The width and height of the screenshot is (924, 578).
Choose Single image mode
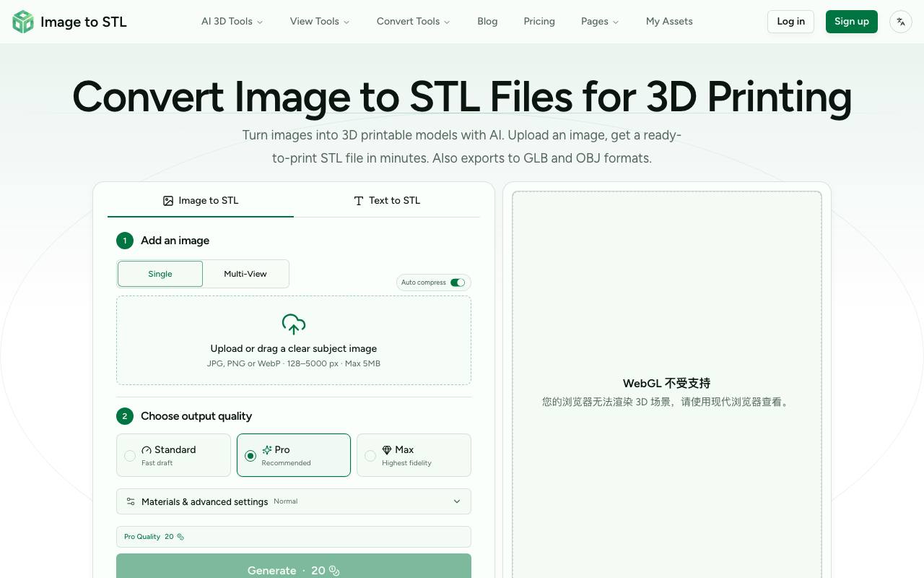coord(160,274)
